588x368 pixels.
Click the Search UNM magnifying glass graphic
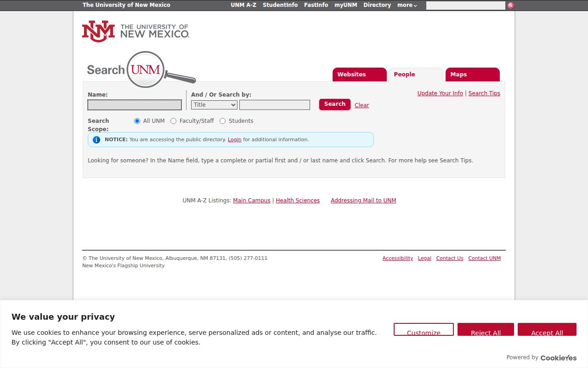point(161,70)
